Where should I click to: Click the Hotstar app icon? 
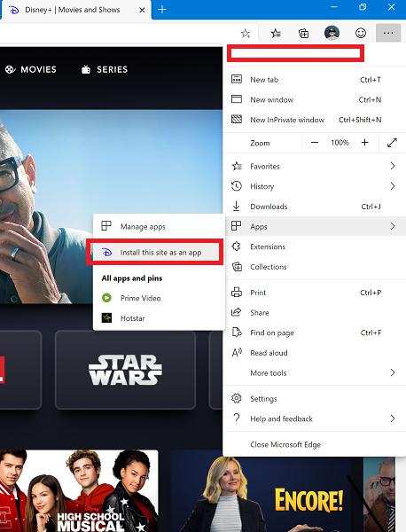click(107, 318)
